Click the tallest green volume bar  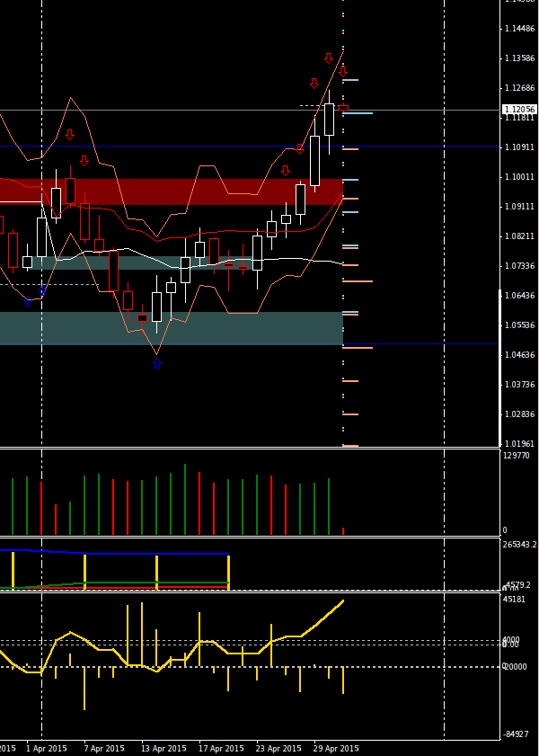click(x=185, y=500)
